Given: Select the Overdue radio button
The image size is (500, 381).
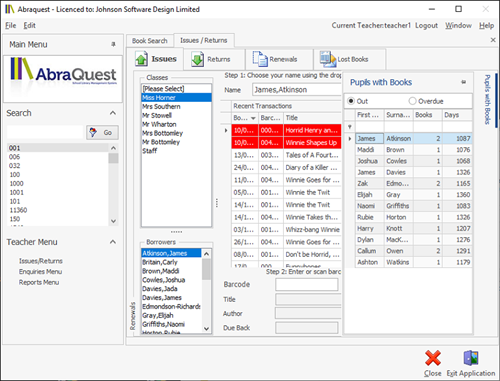Looking at the screenshot, I should (x=412, y=101).
